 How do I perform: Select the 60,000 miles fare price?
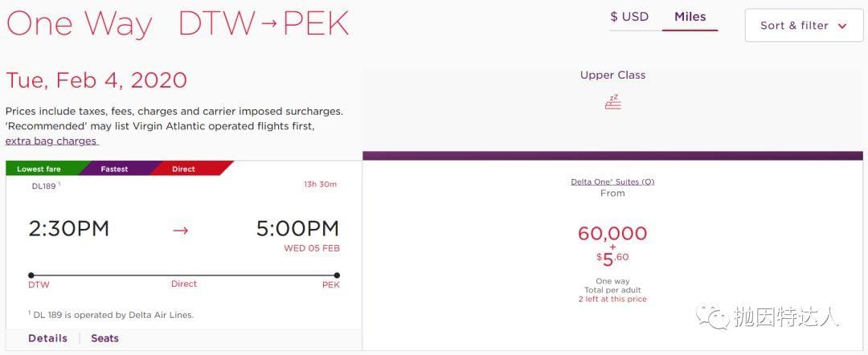612,234
